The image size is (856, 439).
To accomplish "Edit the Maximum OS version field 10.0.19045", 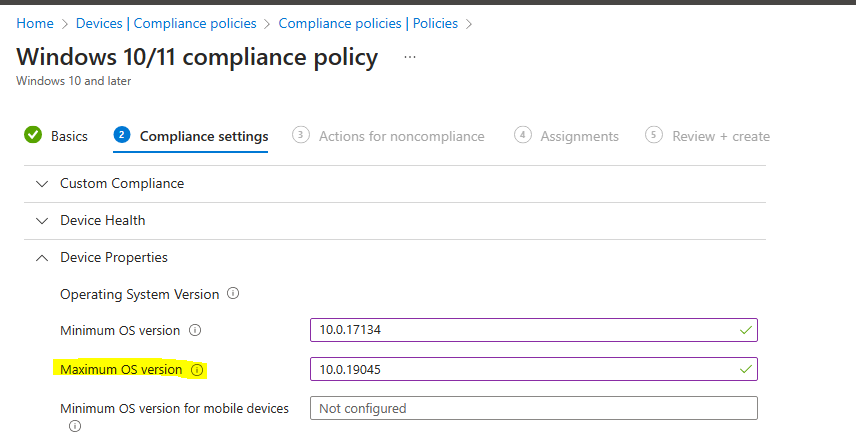I will pyautogui.click(x=533, y=369).
